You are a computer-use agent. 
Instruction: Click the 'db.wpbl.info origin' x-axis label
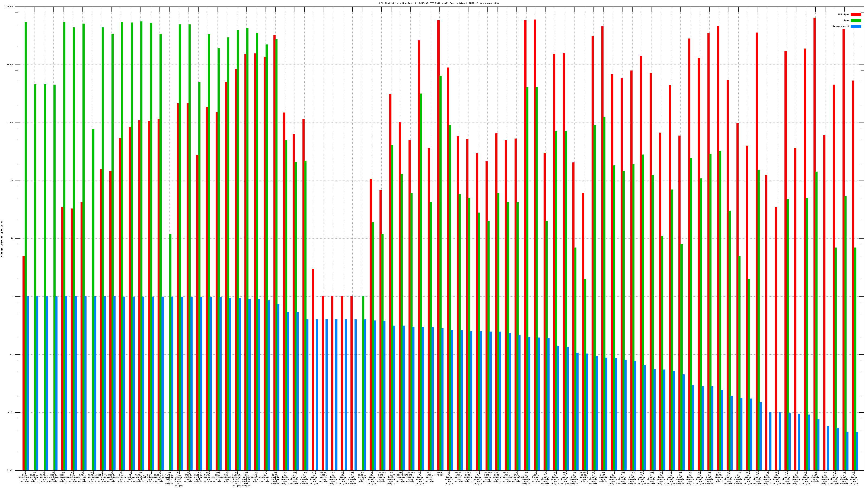click(x=131, y=477)
